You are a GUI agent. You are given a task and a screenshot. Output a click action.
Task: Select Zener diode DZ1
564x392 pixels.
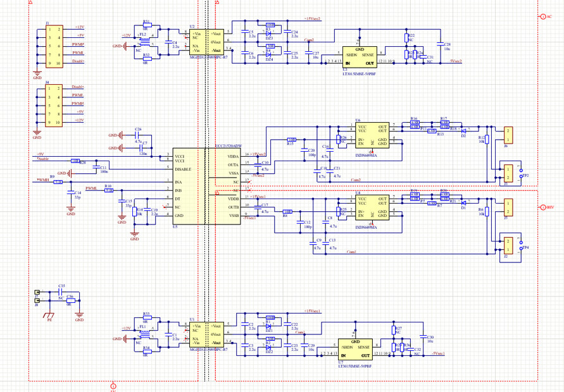click(268, 326)
